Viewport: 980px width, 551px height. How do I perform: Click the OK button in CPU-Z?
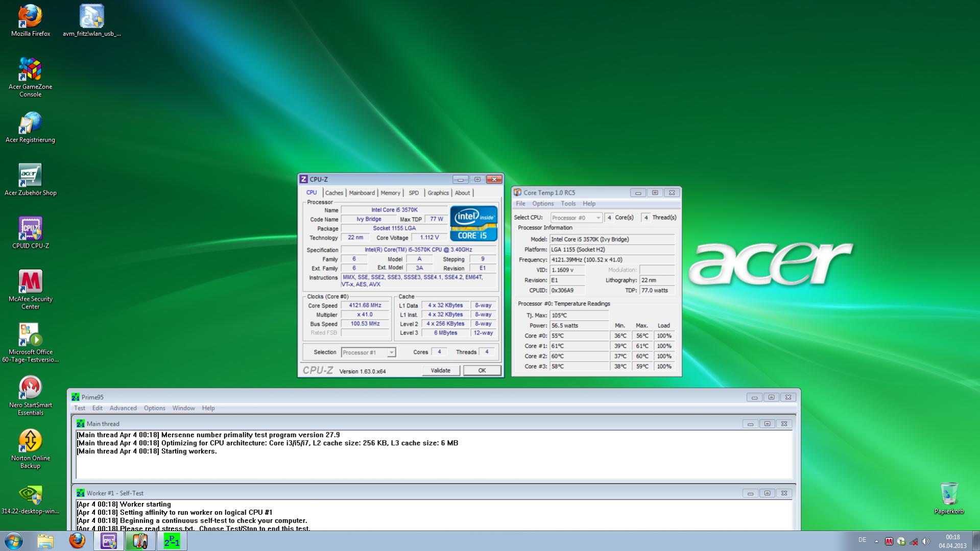click(482, 370)
